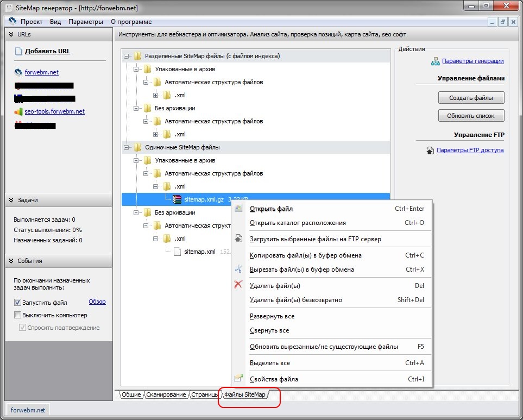Click the FTP upload icon in context menu
523x420 pixels.
[238, 239]
